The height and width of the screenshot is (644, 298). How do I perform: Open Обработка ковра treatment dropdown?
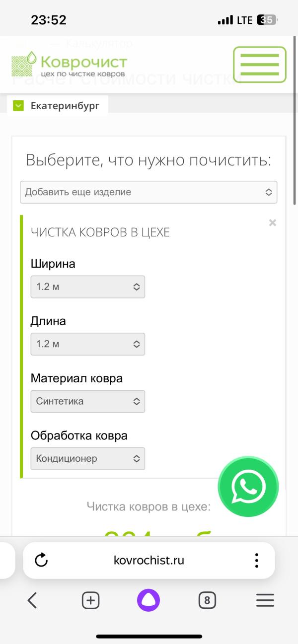88,458
